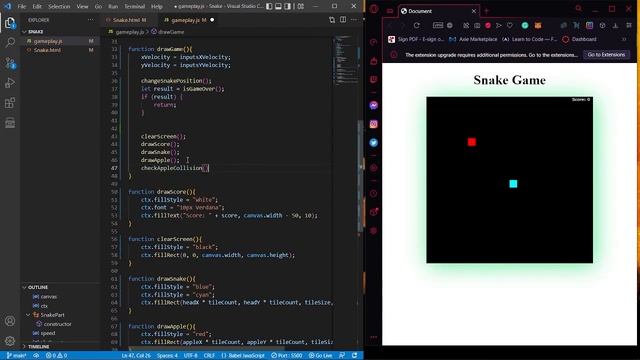Collapse SnakePart chevron in Outline
Viewport: 640px width, 360px height.
tap(28, 315)
